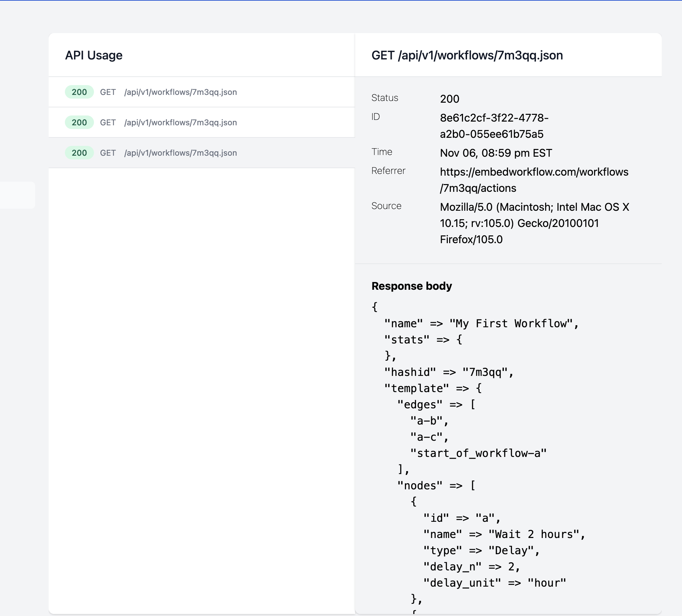Click the GET /api/v1/workflows/7m3qq.json detail title
The image size is (682, 616).
[467, 55]
